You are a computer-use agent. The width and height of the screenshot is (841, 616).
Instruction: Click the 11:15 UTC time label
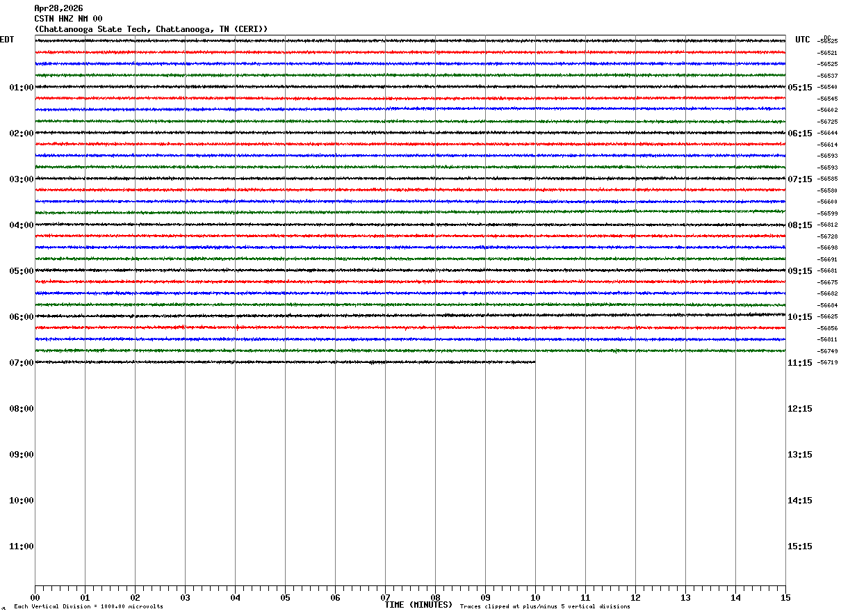pyautogui.click(x=800, y=363)
